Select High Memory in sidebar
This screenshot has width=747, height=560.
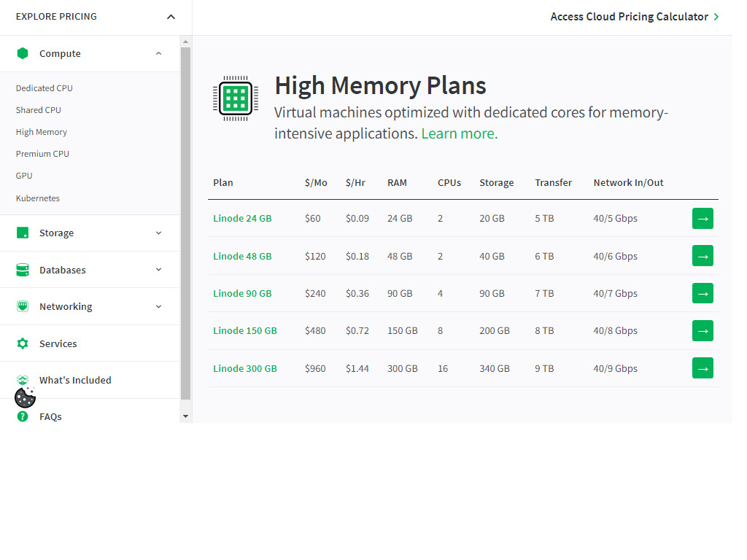tap(42, 132)
